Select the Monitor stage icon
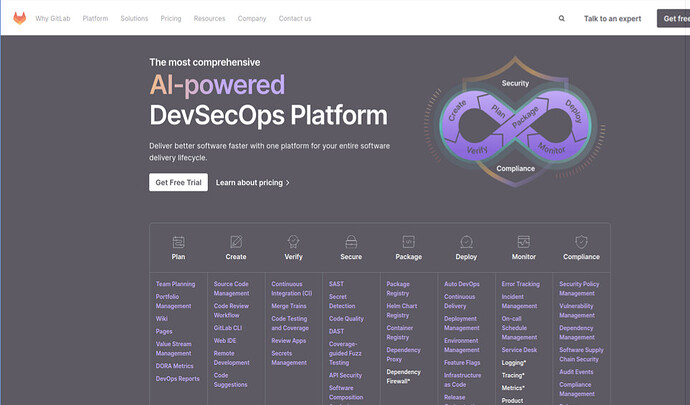 point(523,242)
